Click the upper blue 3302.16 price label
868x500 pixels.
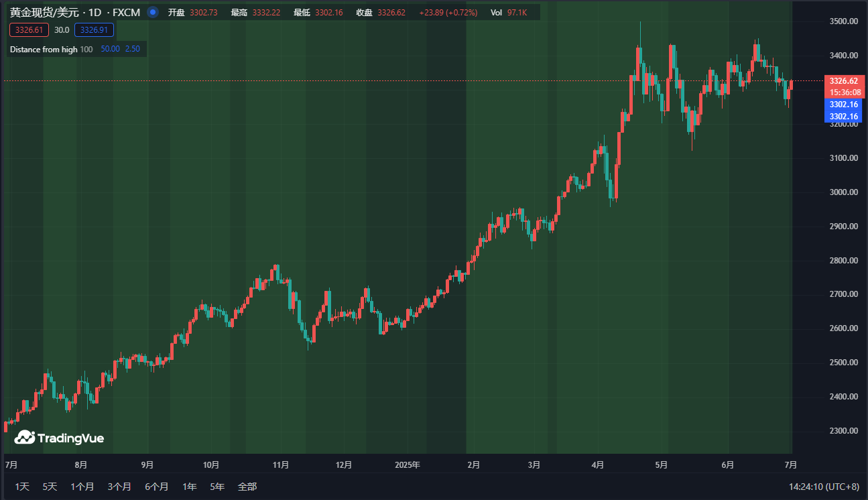tap(843, 105)
